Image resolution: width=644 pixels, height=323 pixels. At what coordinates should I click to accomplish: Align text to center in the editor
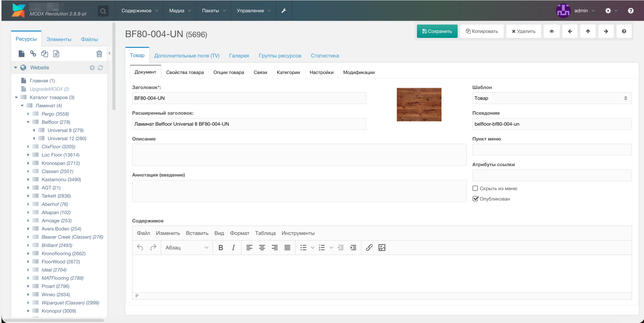click(x=262, y=248)
